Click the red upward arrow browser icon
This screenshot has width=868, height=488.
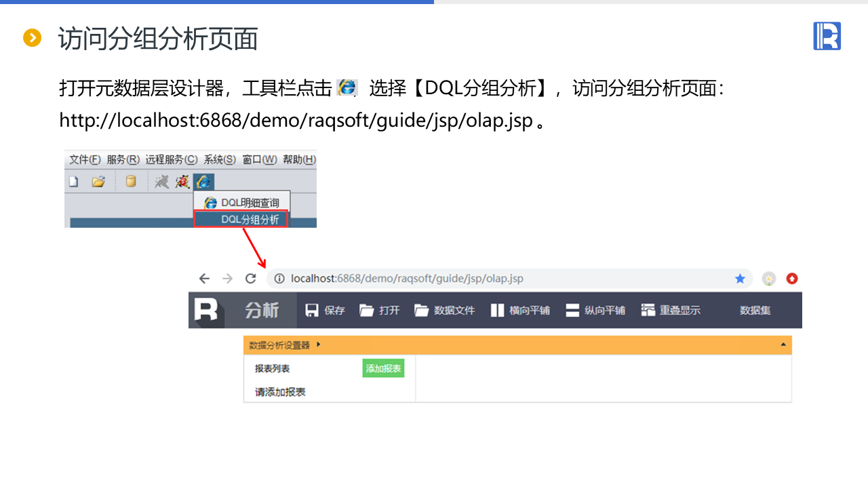tap(792, 279)
